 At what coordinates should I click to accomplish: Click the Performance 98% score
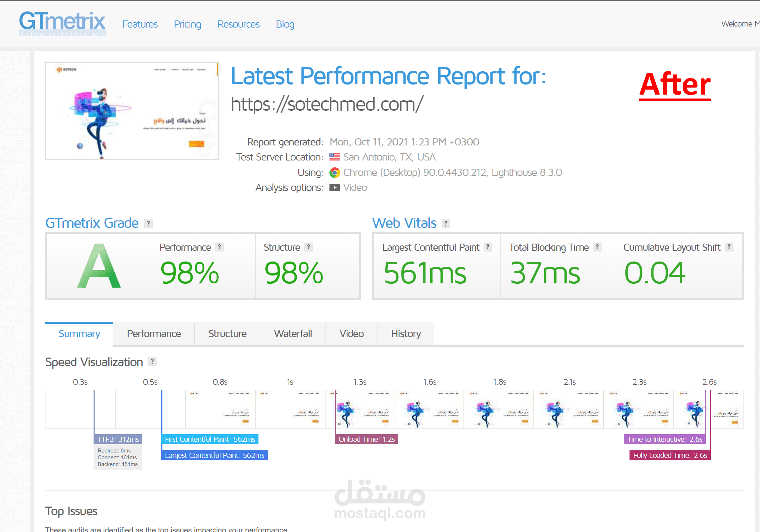(190, 273)
